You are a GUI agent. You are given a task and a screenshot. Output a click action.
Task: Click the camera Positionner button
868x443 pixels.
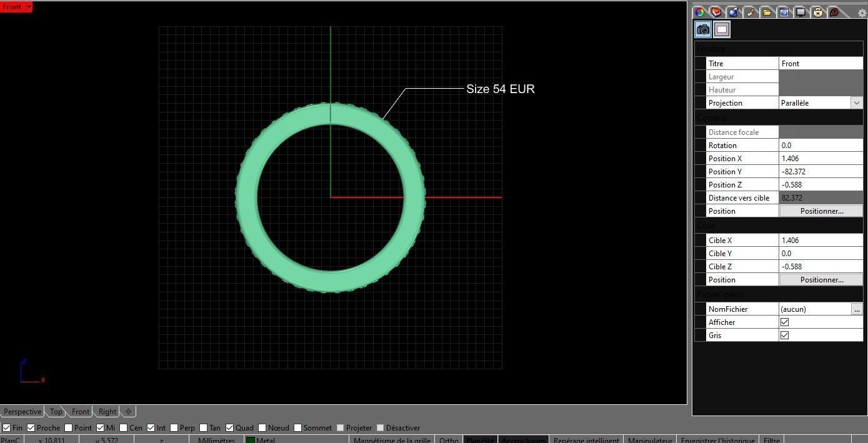[821, 211]
